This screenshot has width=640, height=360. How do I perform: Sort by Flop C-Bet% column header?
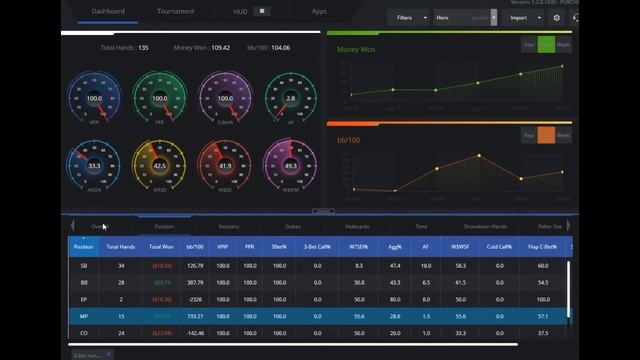542,247
